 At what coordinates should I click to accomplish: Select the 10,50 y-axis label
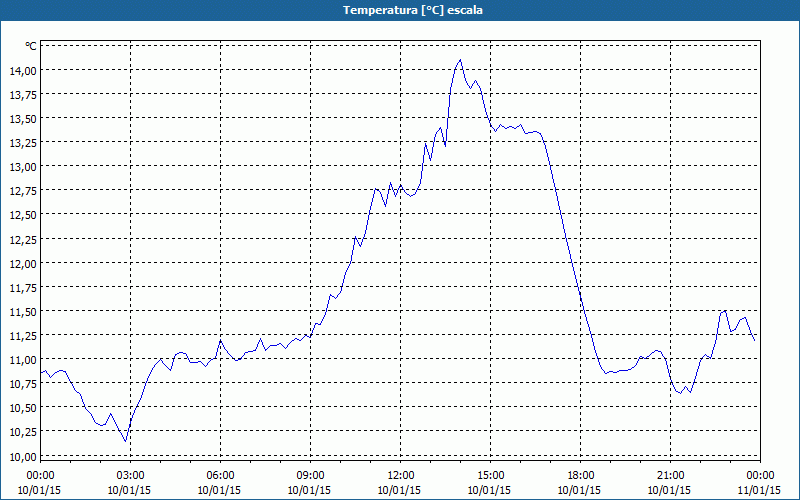(x=23, y=408)
